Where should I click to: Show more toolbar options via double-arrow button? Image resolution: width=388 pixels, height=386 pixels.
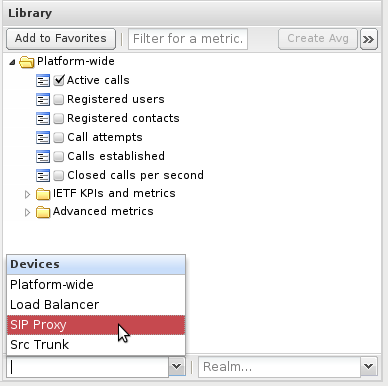point(369,39)
